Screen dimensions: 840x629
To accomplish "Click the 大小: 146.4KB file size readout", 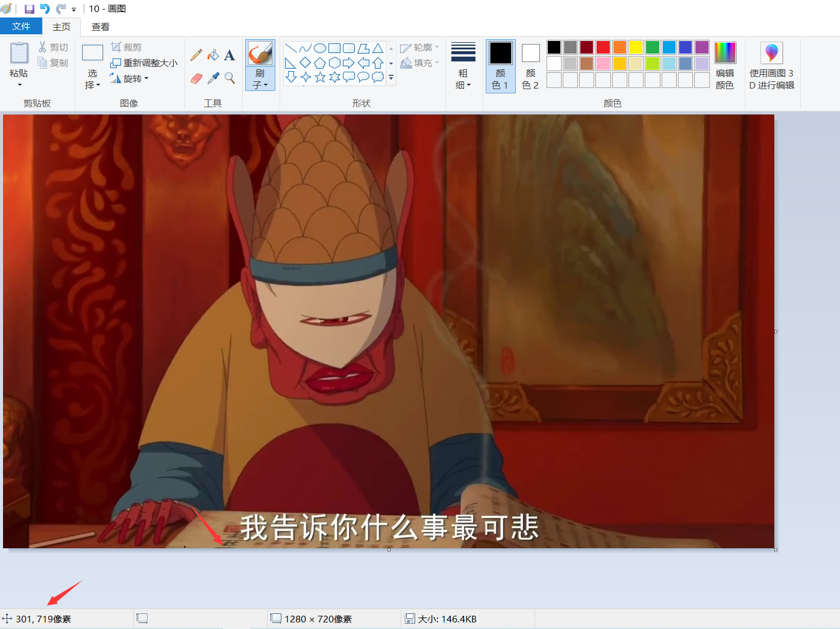I will pos(447,619).
